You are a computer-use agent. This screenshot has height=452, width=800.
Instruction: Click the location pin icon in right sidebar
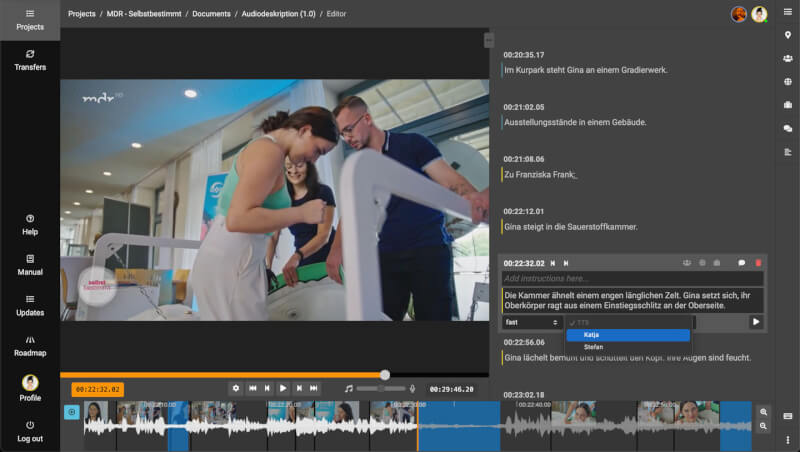[x=788, y=35]
